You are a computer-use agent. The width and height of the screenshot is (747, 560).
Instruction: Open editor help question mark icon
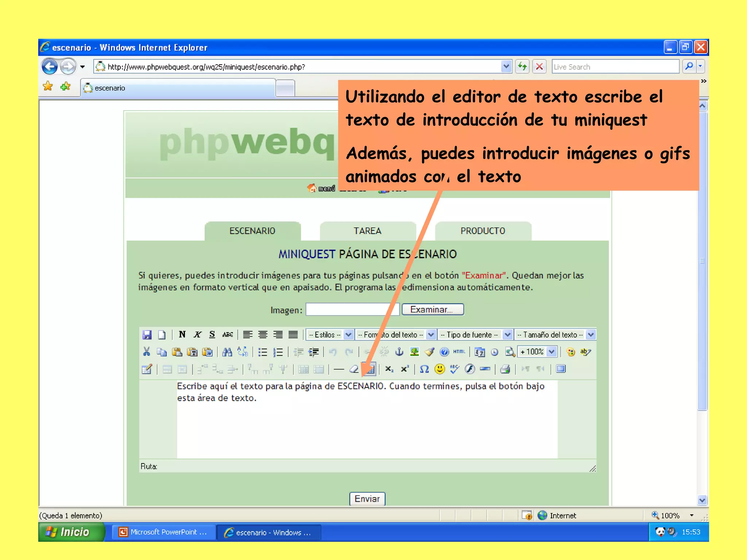[444, 352]
